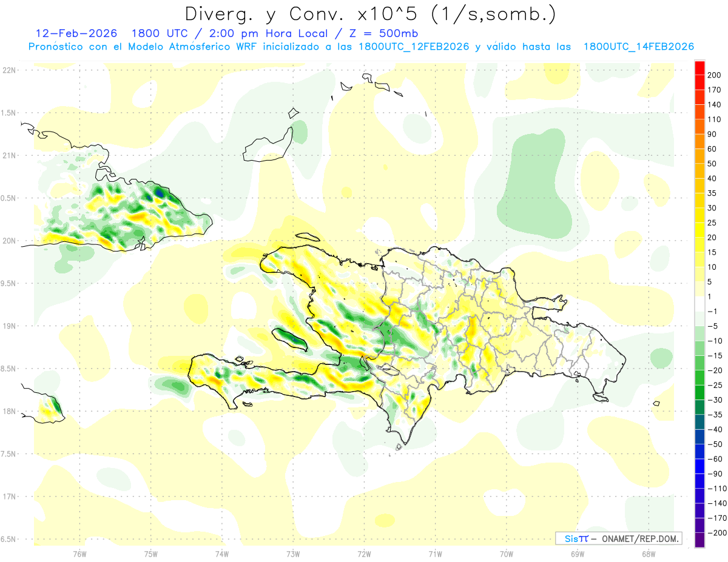The height and width of the screenshot is (562, 728).
Task: Select the "75W" longitude axis label
Action: [x=150, y=554]
